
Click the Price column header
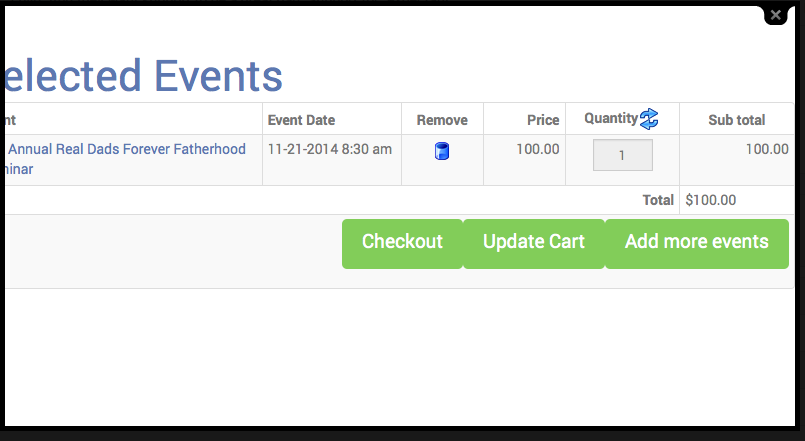[543, 120]
